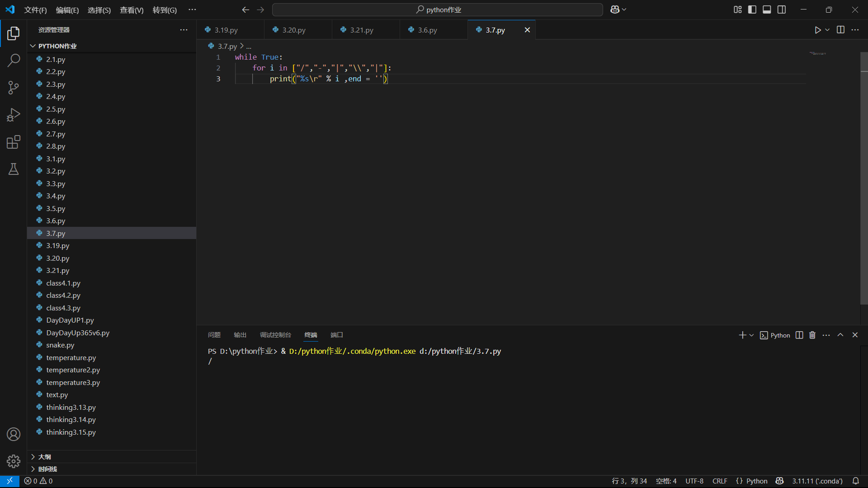Kill terminal with the trash icon
The height and width of the screenshot is (488, 868).
pyautogui.click(x=812, y=335)
